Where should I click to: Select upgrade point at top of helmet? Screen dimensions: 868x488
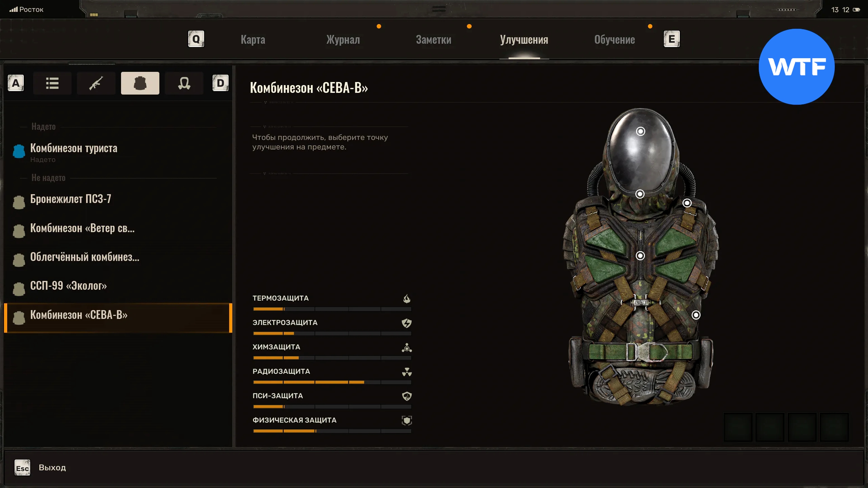(640, 131)
